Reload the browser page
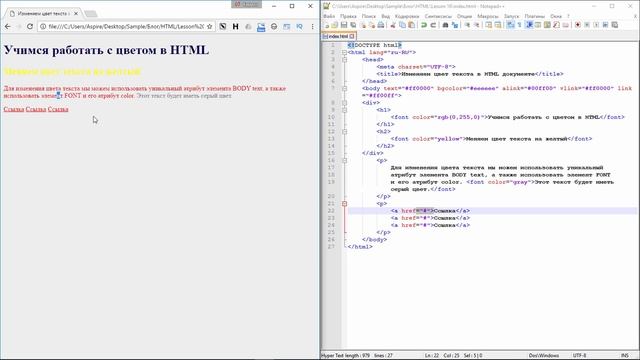Screen dimensions: 640x360 pos(30,27)
